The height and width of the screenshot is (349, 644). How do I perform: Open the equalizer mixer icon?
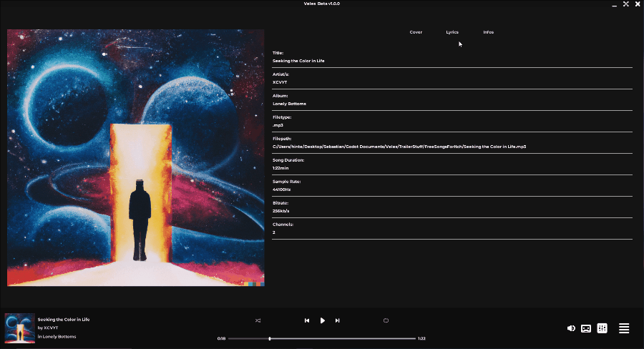[602, 328]
